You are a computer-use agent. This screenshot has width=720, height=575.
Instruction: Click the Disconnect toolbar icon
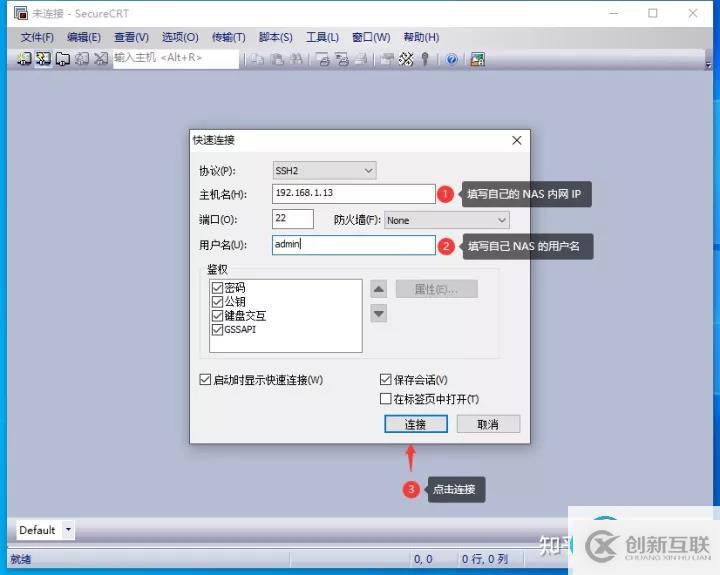[x=101, y=58]
